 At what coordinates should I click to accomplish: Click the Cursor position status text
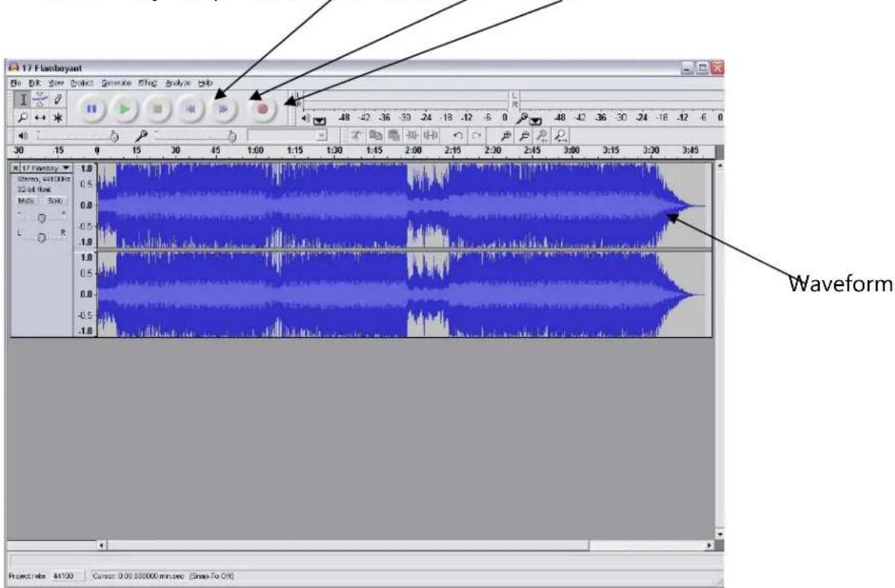point(139,577)
